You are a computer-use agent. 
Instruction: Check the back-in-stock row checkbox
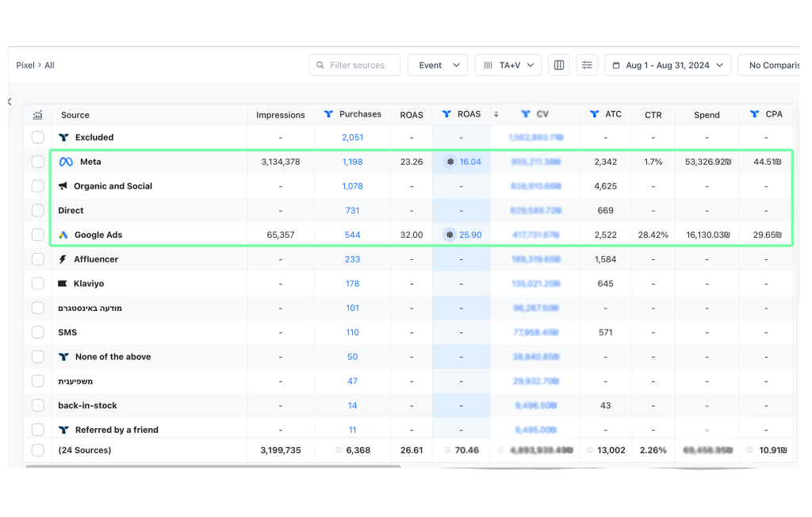tap(38, 405)
